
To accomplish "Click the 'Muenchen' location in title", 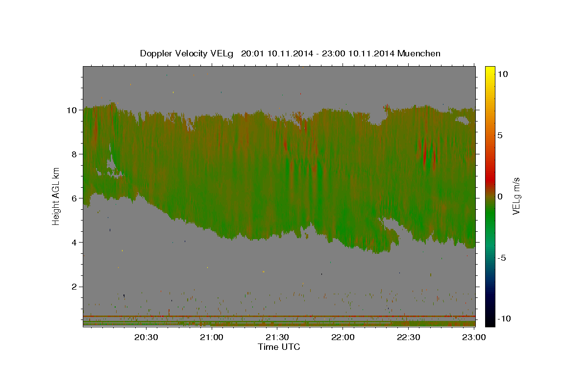I will click(x=419, y=53).
